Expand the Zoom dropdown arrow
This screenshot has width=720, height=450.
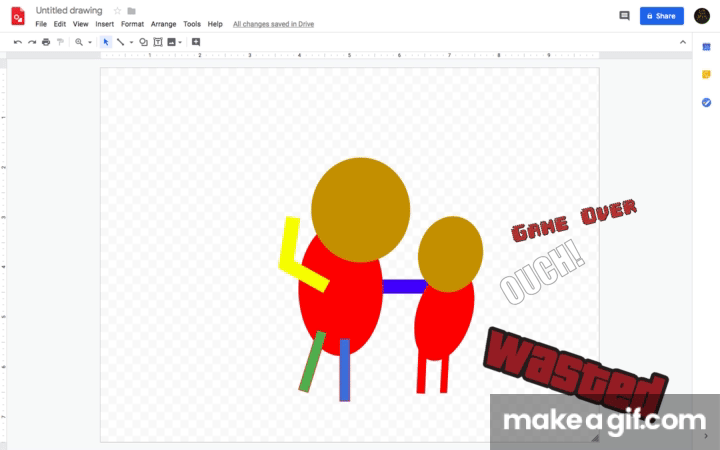click(x=90, y=42)
